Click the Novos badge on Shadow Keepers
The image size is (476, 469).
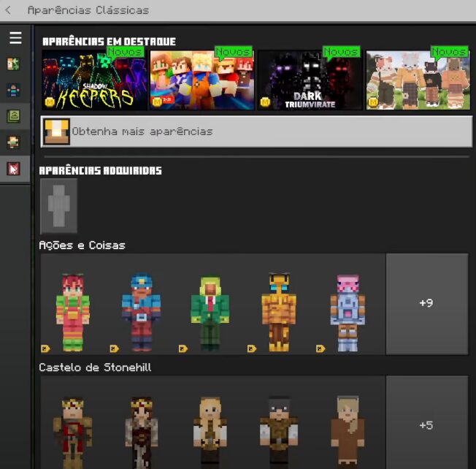tap(125, 52)
